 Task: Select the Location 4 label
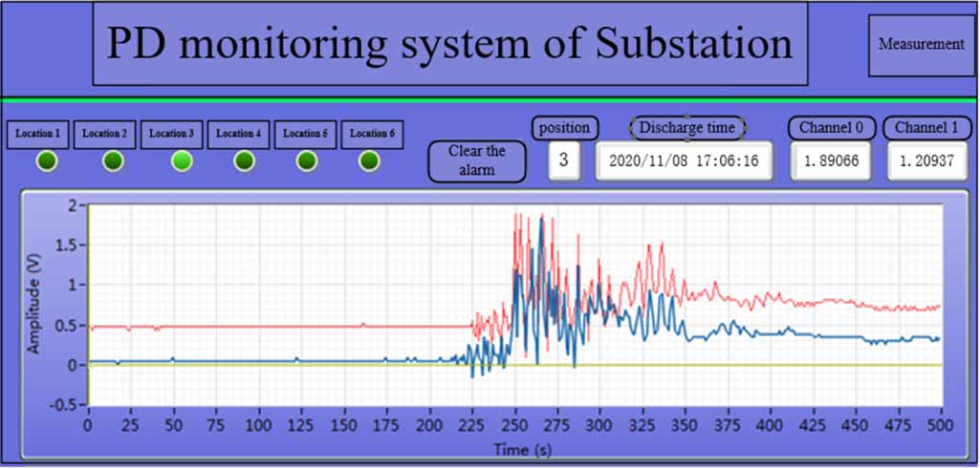pos(239,134)
